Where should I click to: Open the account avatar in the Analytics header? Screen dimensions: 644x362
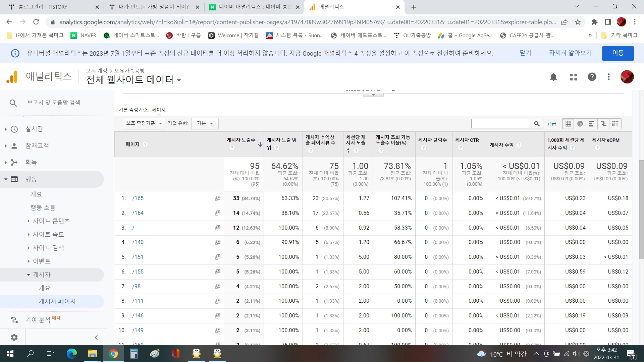click(x=627, y=77)
